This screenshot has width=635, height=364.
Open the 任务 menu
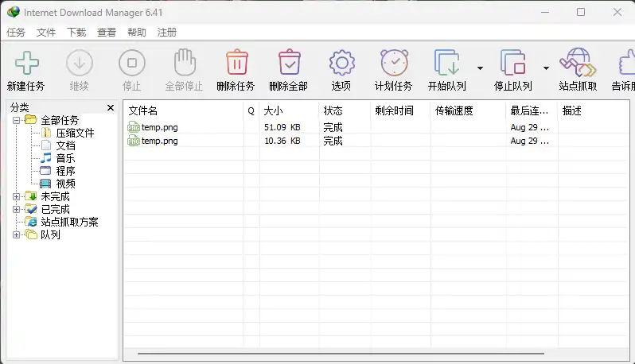(x=16, y=33)
